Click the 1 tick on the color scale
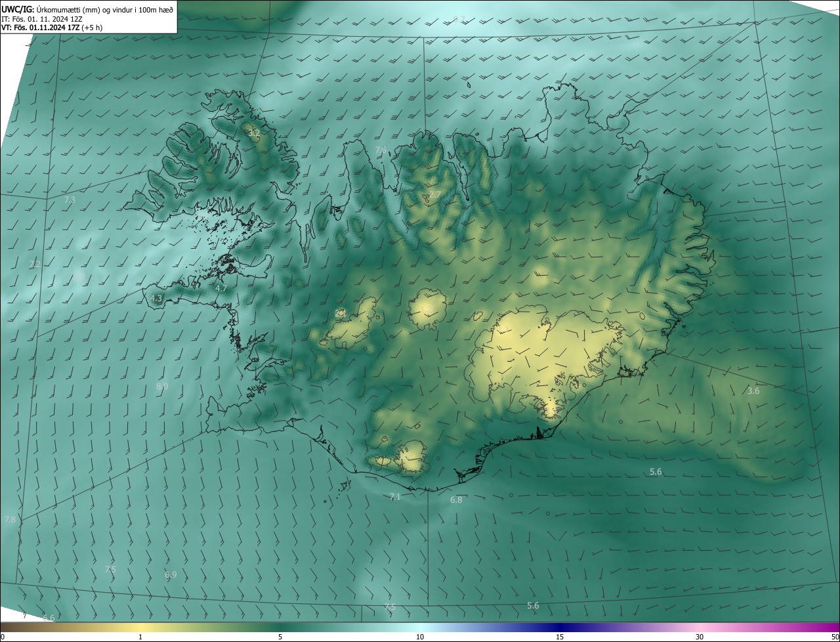Screen dimensions: 840x642 click(140, 637)
